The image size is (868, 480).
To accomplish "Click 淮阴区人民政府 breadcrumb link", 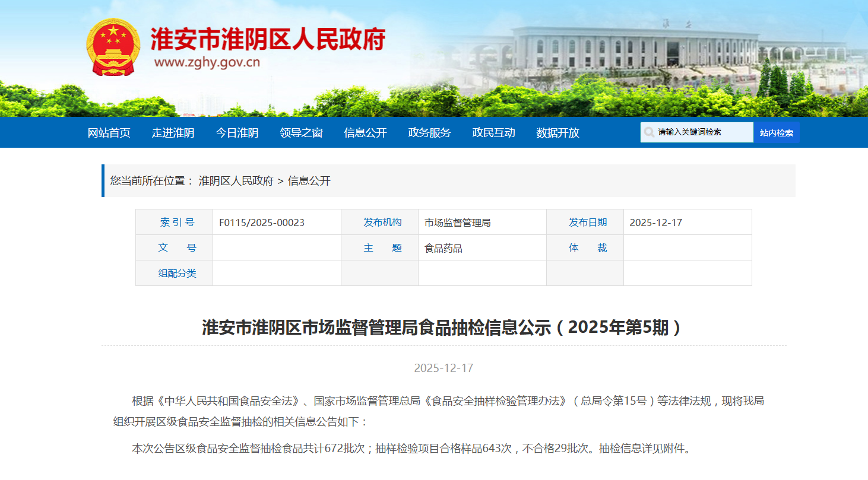I will tap(236, 181).
